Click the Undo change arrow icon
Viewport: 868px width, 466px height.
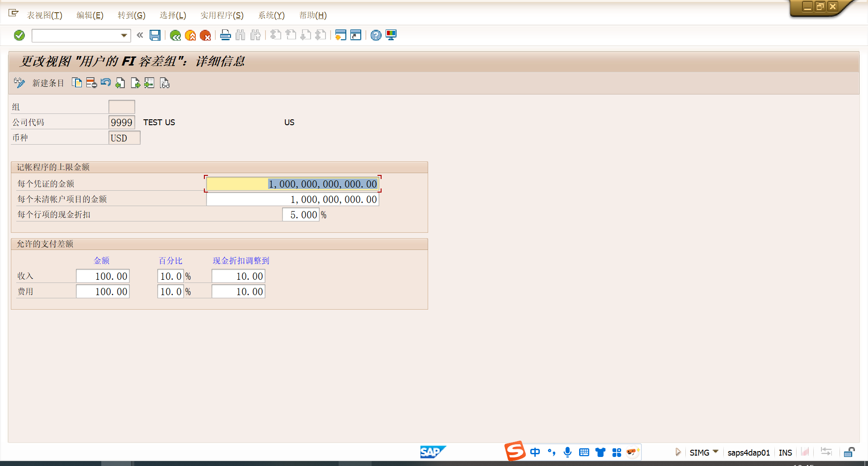pos(106,83)
